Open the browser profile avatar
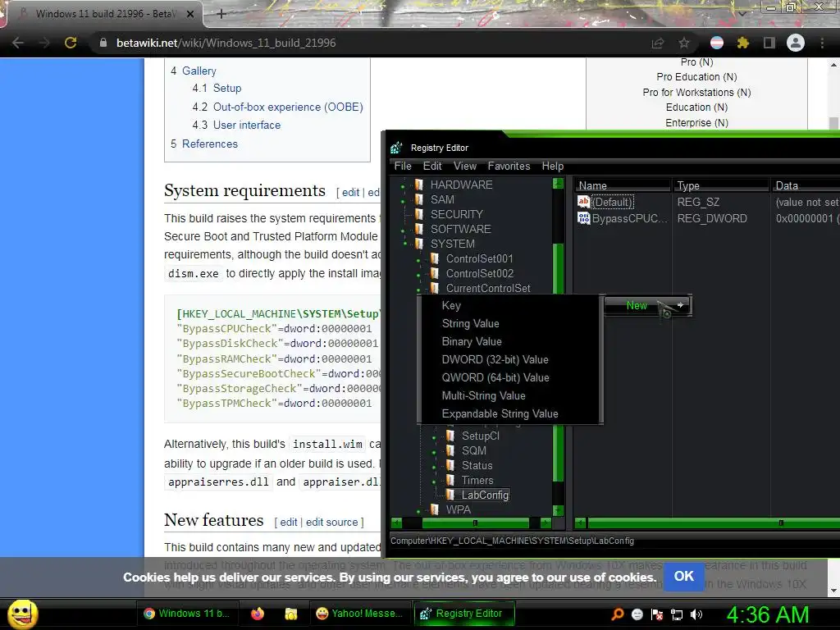This screenshot has width=840, height=630. click(796, 43)
